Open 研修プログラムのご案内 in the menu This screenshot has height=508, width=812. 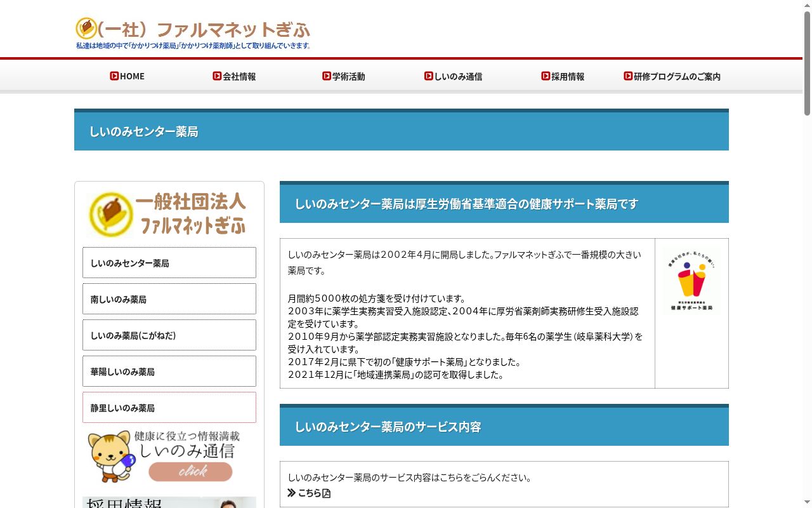(672, 76)
